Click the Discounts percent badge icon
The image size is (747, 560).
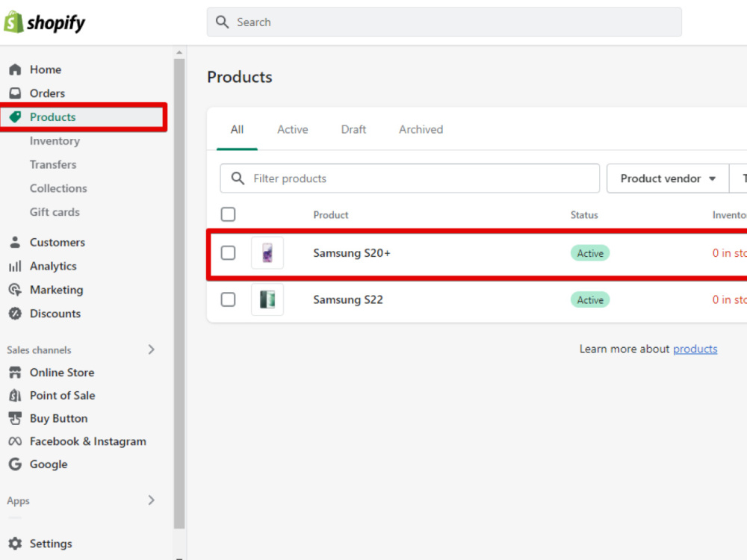(x=15, y=314)
